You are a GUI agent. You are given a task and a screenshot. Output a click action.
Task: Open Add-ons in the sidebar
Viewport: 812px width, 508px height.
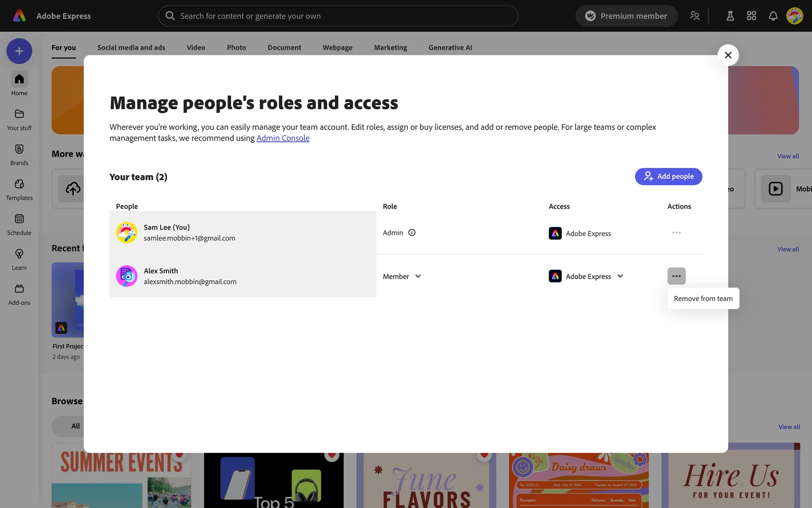pyautogui.click(x=19, y=289)
